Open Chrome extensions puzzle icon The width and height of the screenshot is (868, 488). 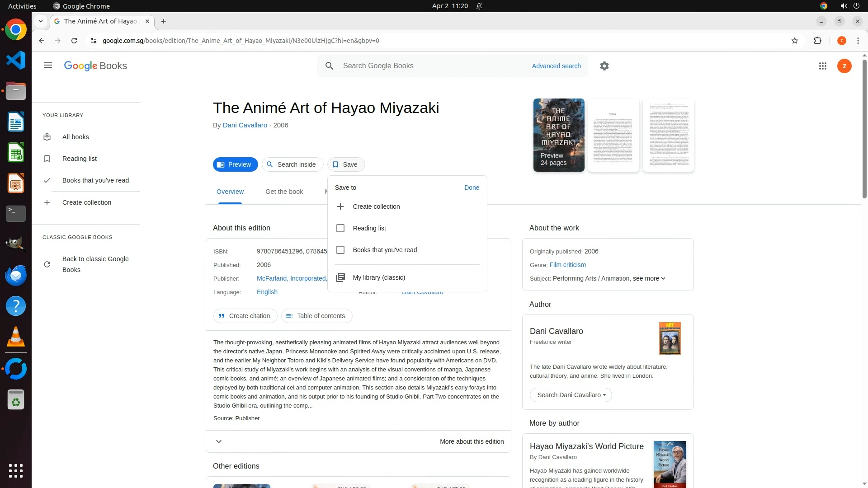point(817,41)
